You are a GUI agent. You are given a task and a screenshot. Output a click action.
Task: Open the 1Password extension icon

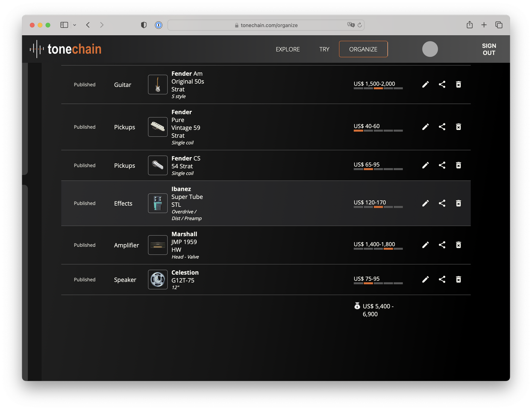tap(159, 25)
